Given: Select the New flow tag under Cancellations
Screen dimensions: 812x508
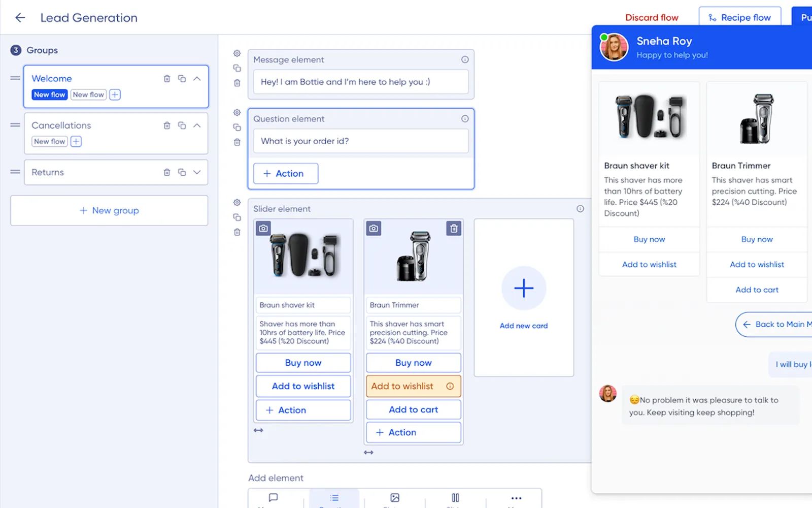Looking at the screenshot, I should (x=50, y=141).
